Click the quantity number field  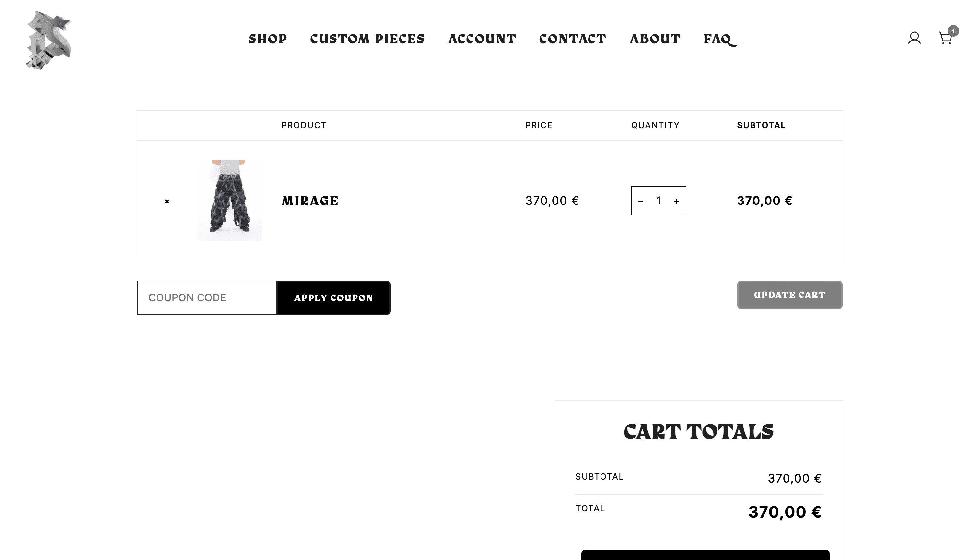pyautogui.click(x=659, y=201)
